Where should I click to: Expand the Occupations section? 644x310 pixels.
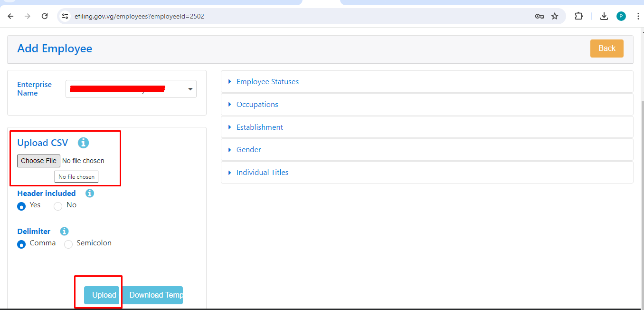pos(257,105)
